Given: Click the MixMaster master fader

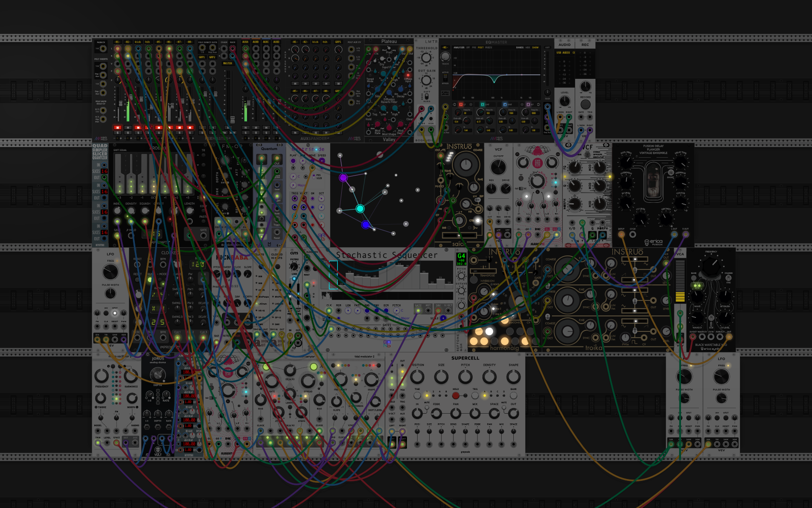Looking at the screenshot, I should tap(232, 119).
